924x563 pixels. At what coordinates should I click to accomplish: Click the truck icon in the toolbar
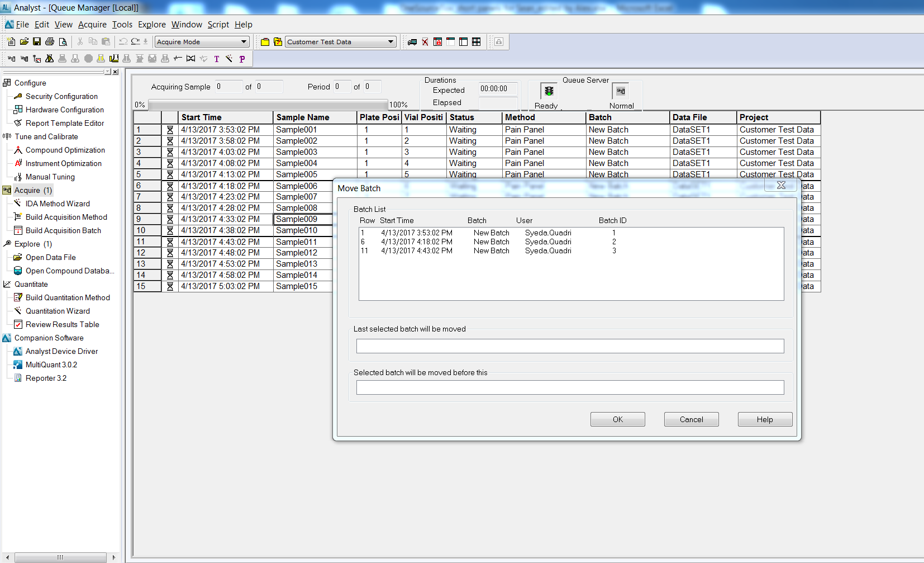(x=412, y=42)
